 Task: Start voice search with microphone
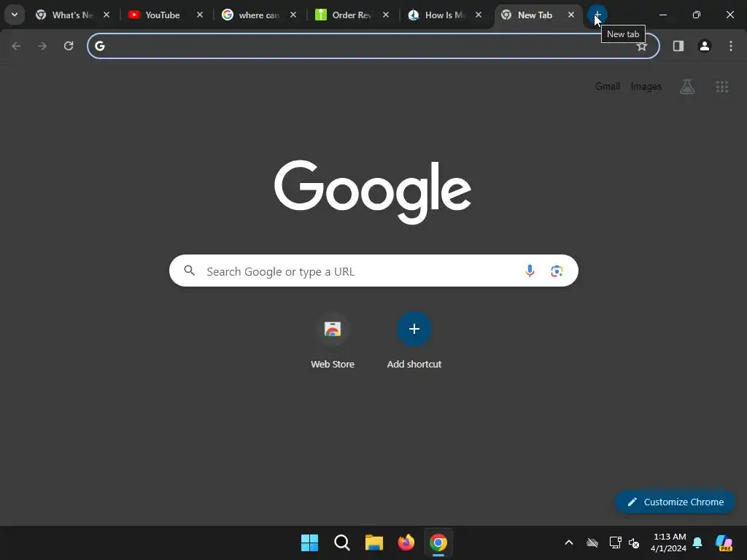[530, 271]
